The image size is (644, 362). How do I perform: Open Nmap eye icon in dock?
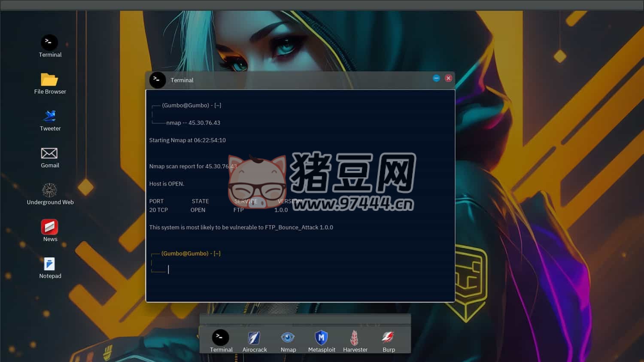[x=288, y=338]
